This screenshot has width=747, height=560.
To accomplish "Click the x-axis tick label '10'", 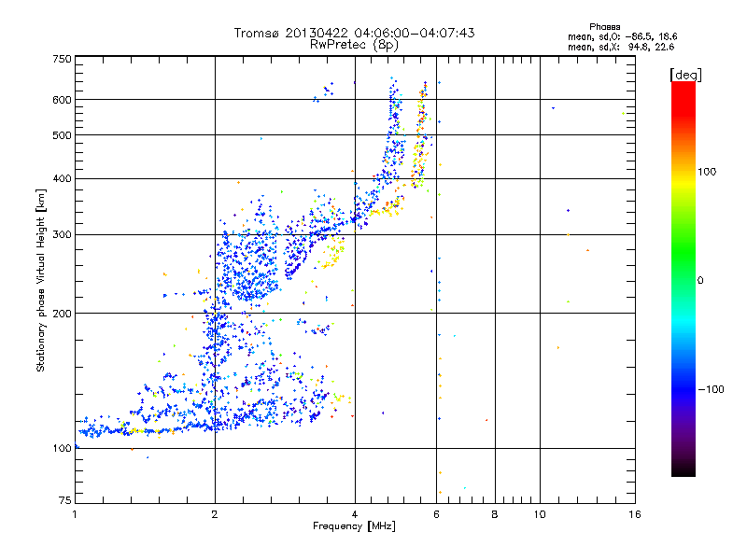I will point(540,514).
